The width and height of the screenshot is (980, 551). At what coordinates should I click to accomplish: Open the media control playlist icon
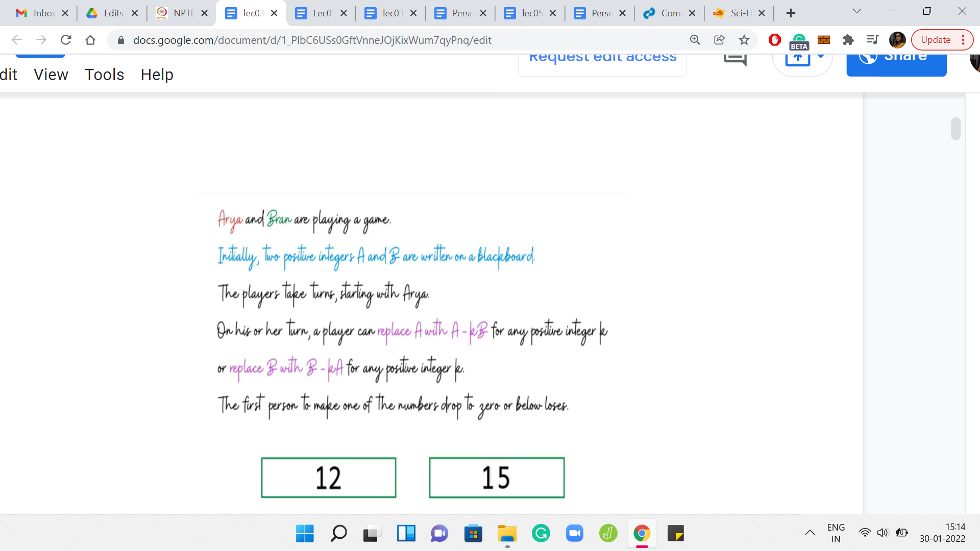pyautogui.click(x=872, y=40)
